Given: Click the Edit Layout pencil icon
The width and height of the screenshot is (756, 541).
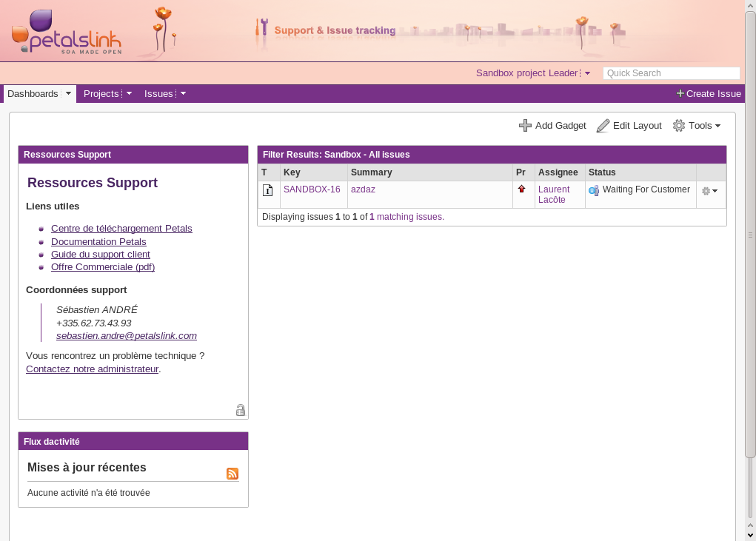Looking at the screenshot, I should click(x=603, y=126).
